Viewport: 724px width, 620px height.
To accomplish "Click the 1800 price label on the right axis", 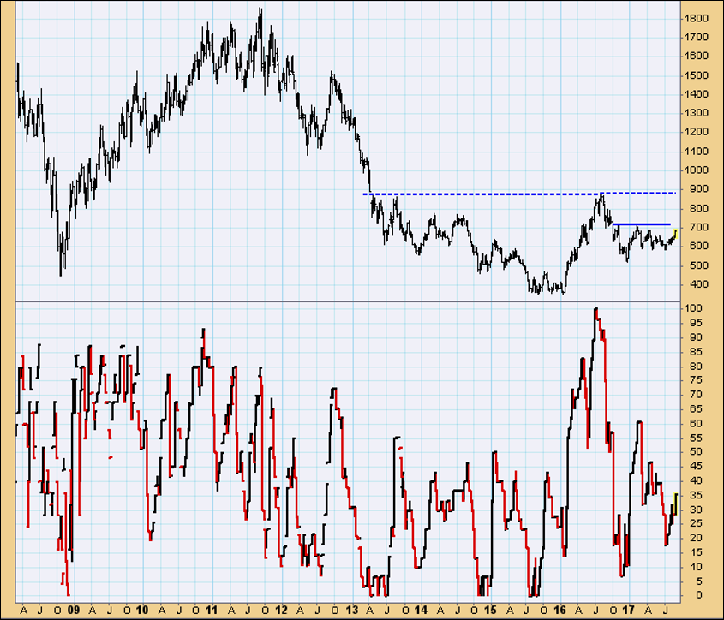I will coord(697,19).
